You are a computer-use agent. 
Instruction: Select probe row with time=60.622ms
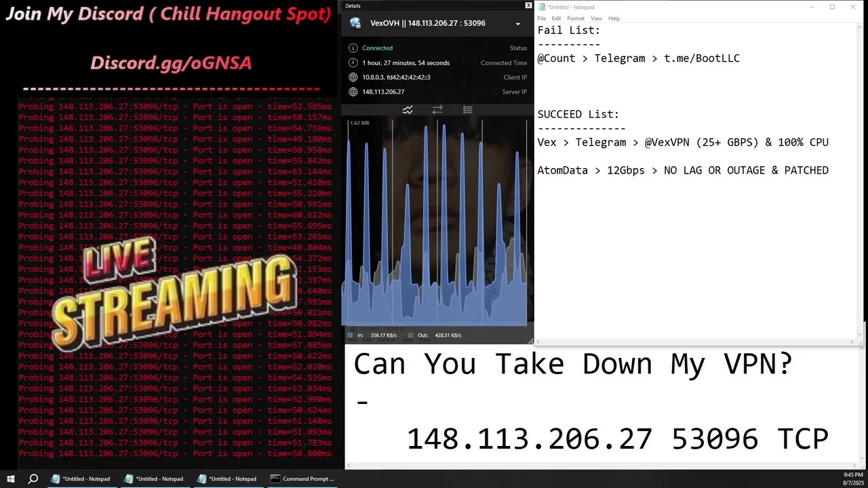pyautogui.click(x=176, y=215)
